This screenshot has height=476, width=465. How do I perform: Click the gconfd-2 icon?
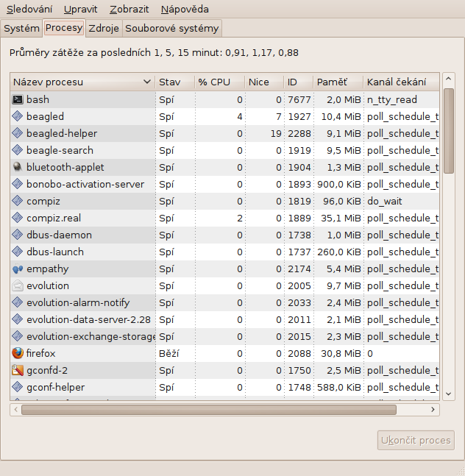coord(18,370)
